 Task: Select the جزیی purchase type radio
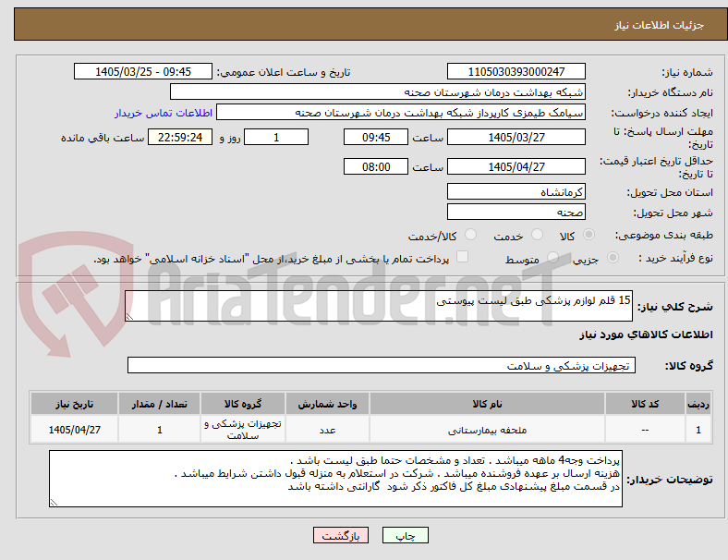(613, 258)
